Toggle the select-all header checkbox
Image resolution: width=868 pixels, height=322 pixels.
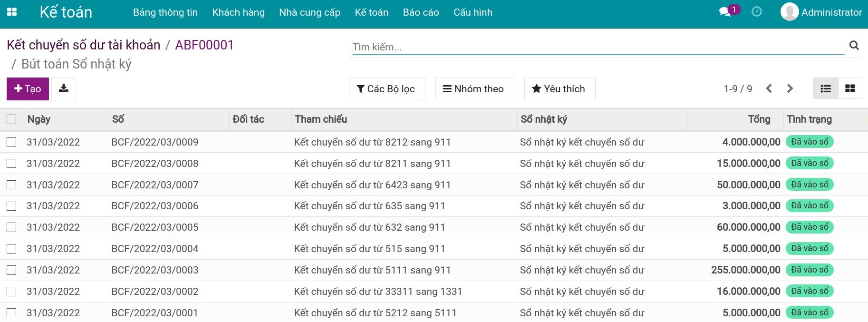[x=12, y=119]
